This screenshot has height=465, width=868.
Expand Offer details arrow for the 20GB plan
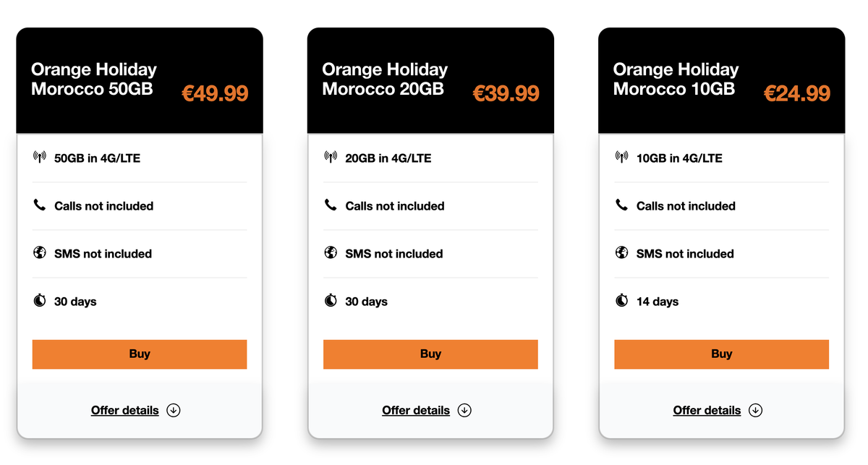point(464,410)
